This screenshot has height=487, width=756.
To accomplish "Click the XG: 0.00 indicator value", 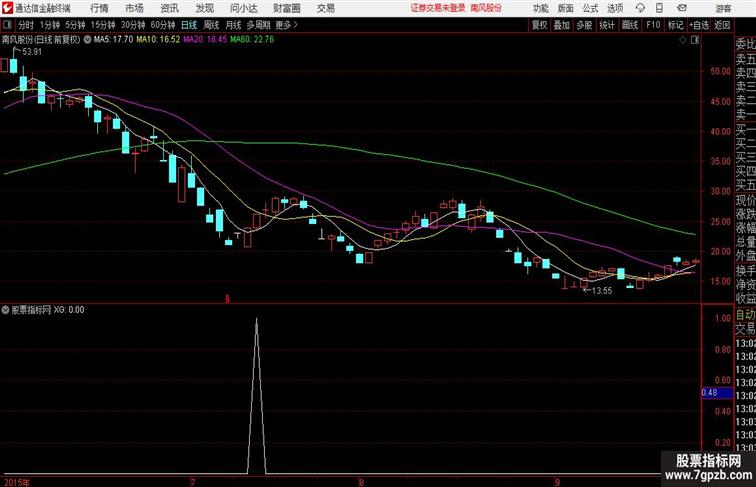I will coord(69,310).
